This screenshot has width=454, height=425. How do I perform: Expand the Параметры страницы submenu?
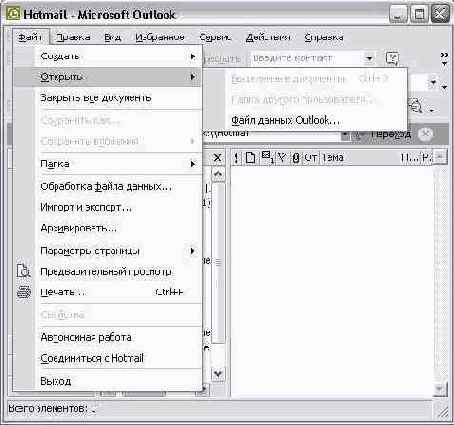pos(108,251)
